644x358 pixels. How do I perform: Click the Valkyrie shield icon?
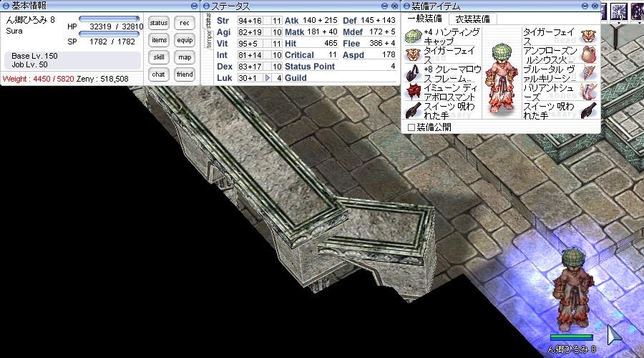pyautogui.click(x=589, y=73)
